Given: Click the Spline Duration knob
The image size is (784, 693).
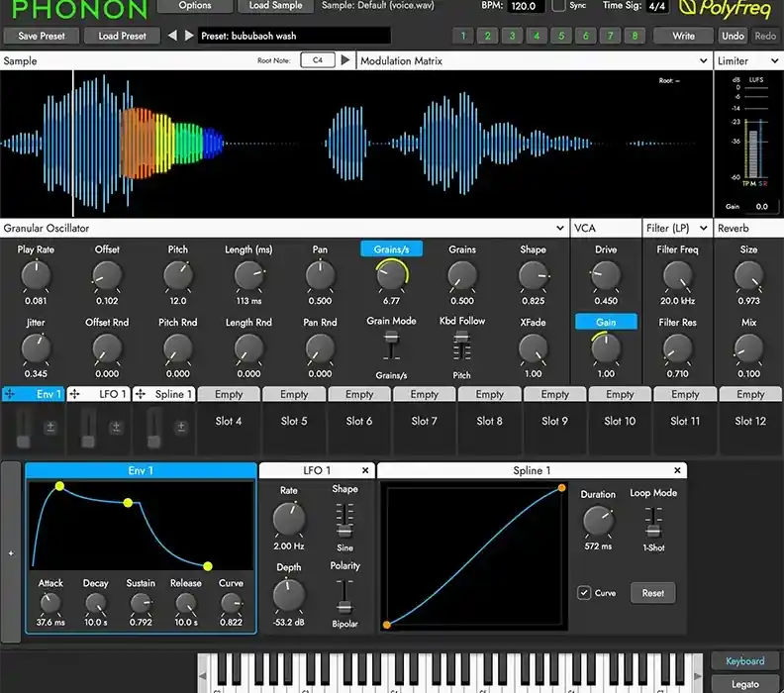Looking at the screenshot, I should click(598, 521).
